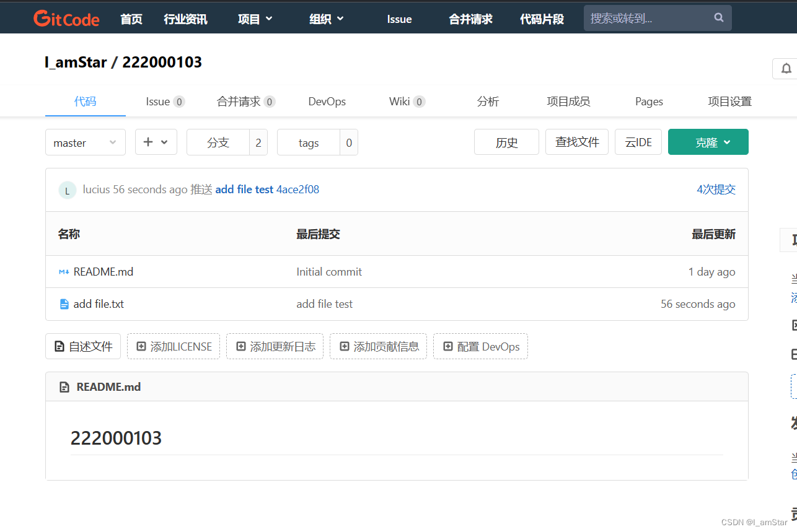This screenshot has height=532, width=797.
Task: Click the GitCode logo
Action: point(66,19)
